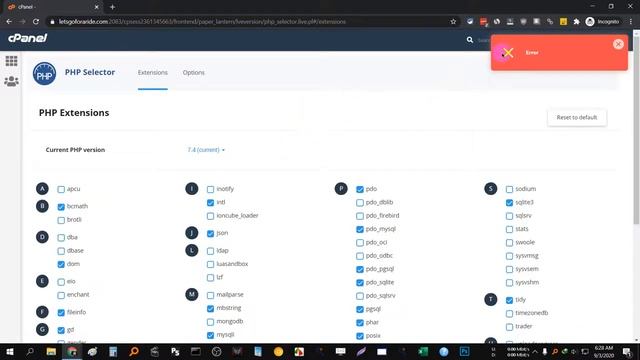Uncheck the mbstring extension

[x=211, y=309]
